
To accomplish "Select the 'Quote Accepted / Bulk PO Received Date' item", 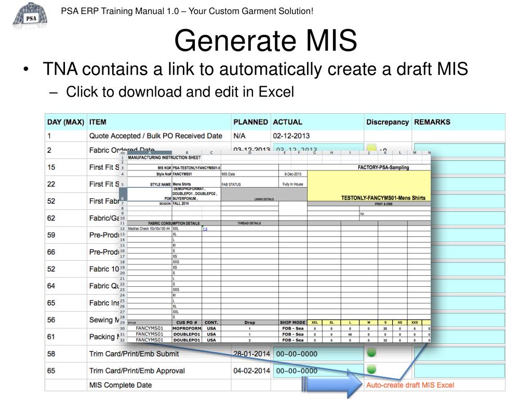I will click(156, 136).
